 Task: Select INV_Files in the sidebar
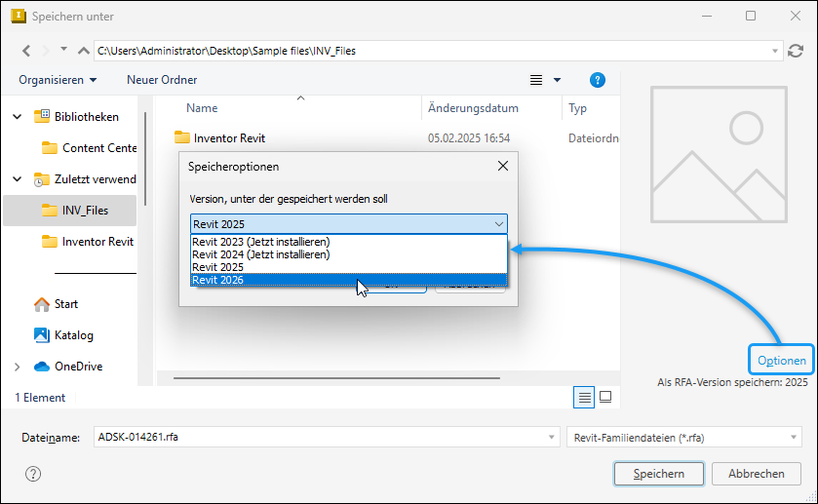click(70, 211)
